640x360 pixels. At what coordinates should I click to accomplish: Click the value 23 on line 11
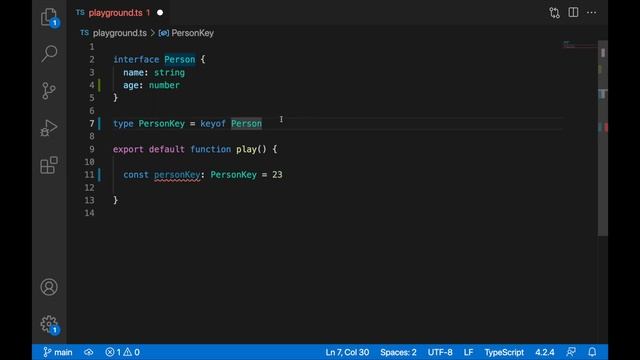(x=277, y=175)
